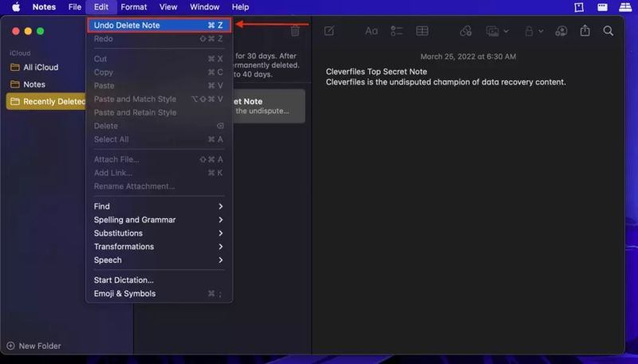Expand the Find submenu
The image size is (638, 364).
(159, 206)
